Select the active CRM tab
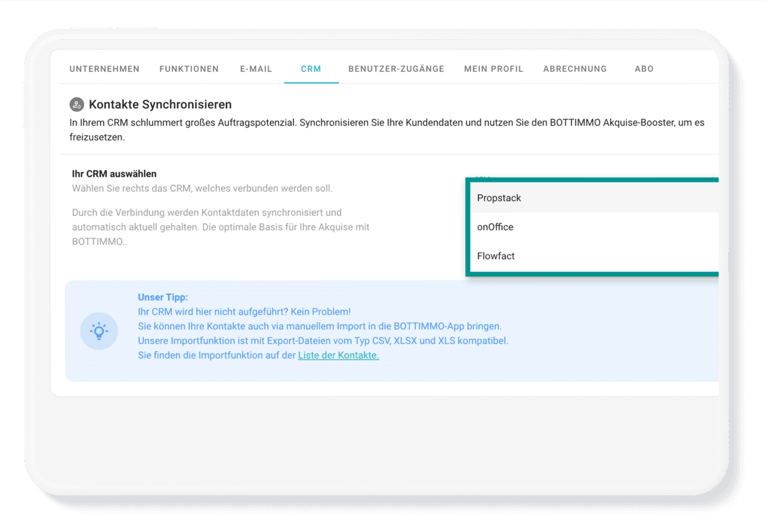This screenshot has width=769, height=532. 311,68
